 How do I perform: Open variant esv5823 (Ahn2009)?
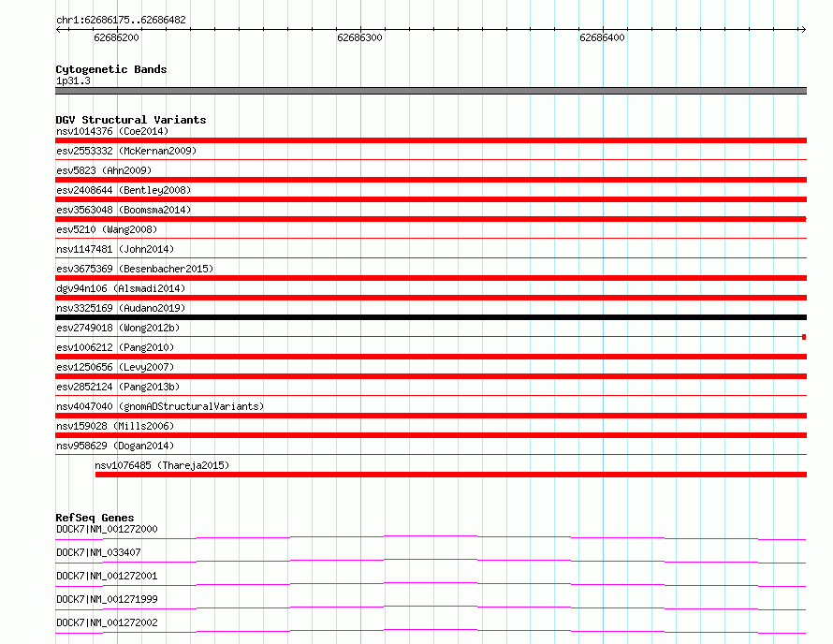tap(104, 170)
